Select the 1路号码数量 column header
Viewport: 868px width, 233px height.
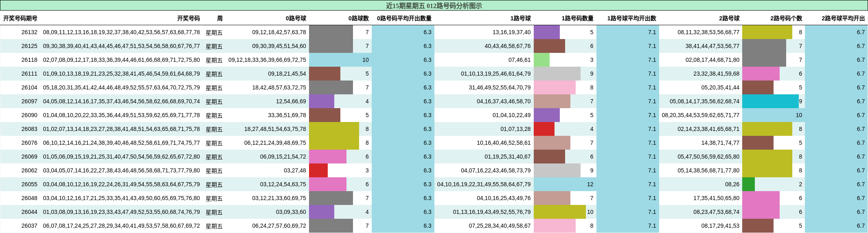coord(578,18)
